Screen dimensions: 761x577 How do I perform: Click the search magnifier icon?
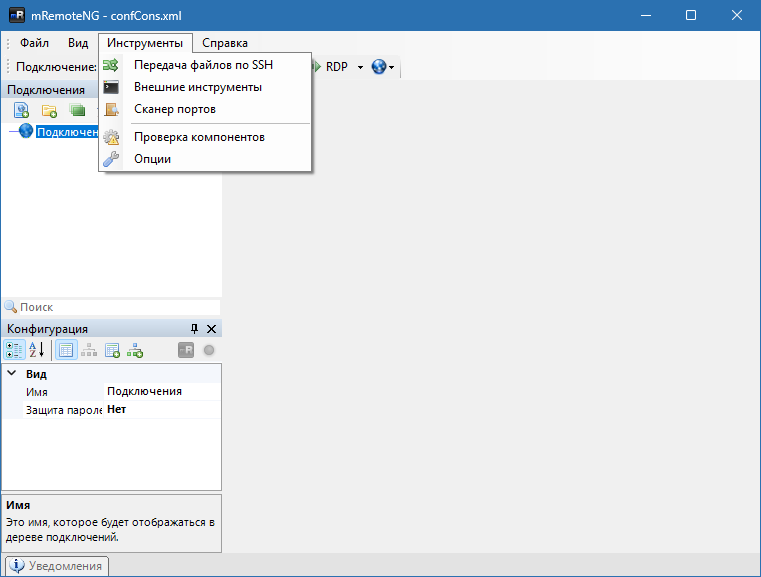10,307
